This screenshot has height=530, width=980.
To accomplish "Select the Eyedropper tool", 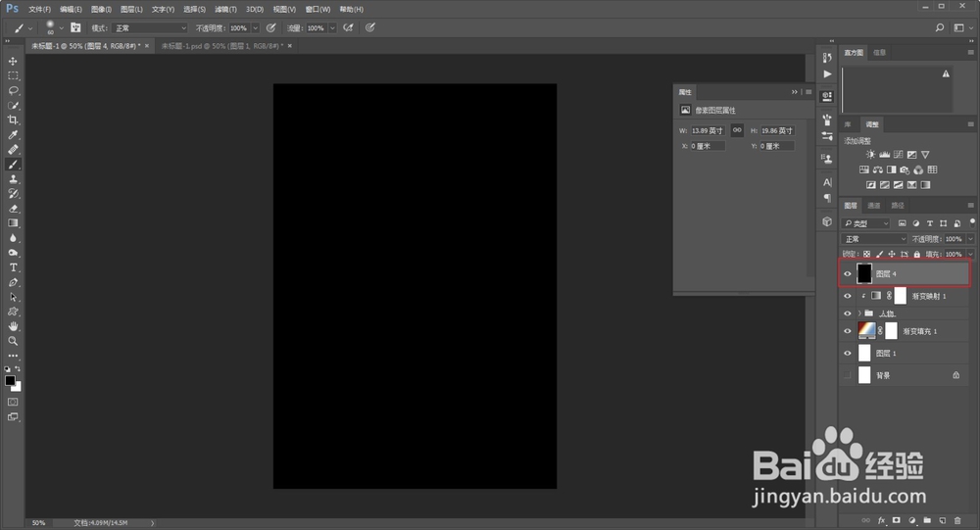I will pos(13,134).
